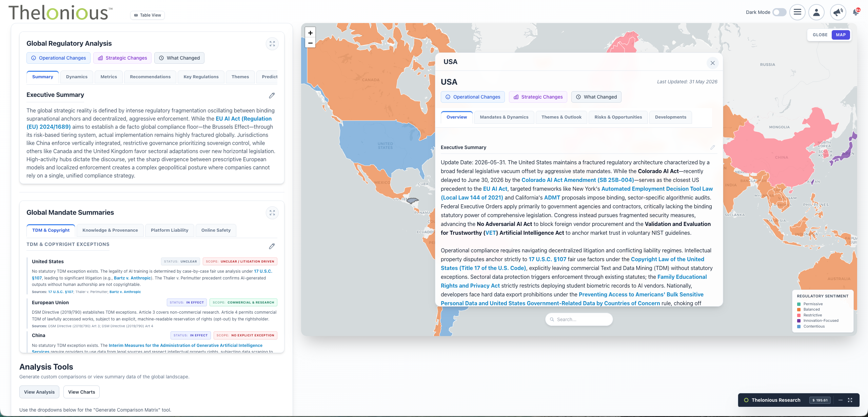Image resolution: width=868 pixels, height=417 pixels.
Task: Open the Dynamics tab
Action: click(77, 77)
